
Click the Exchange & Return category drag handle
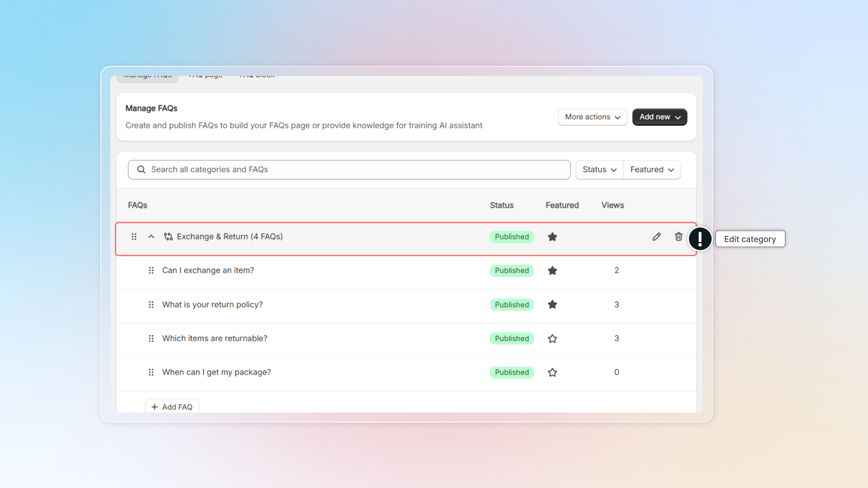[x=134, y=237]
